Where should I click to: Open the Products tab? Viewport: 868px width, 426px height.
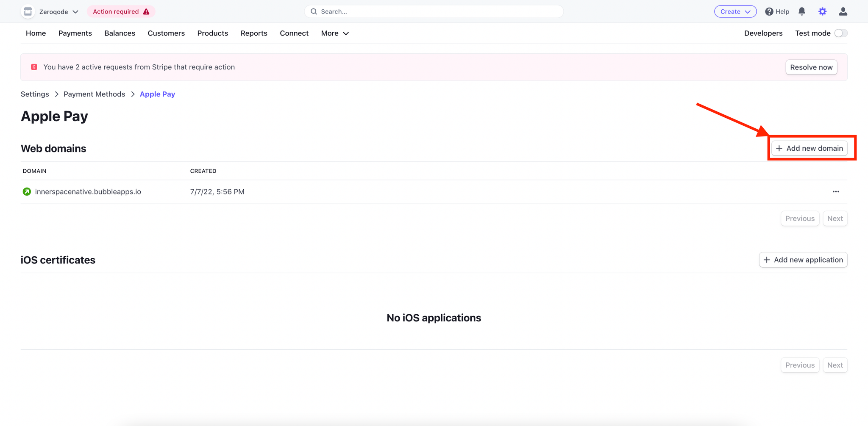click(x=213, y=33)
